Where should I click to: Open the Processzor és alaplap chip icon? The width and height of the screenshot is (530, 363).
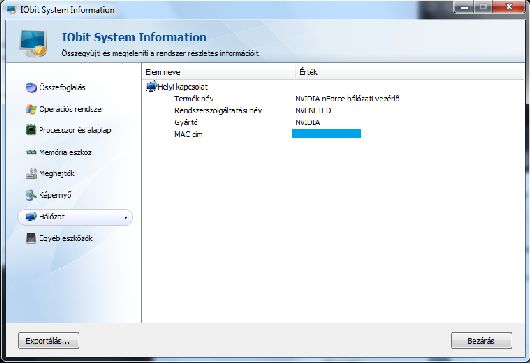click(31, 130)
